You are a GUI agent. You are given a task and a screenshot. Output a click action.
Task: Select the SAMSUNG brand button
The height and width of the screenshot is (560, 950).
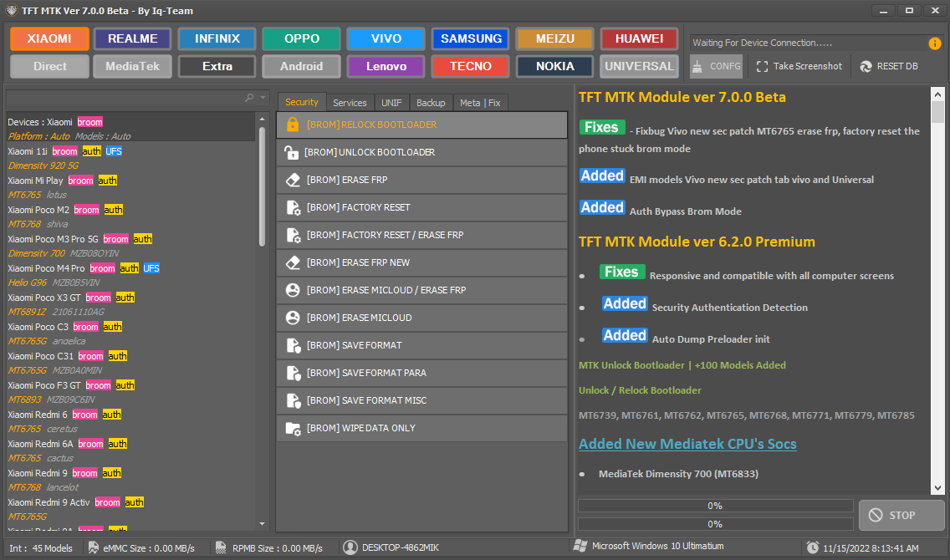tap(471, 38)
